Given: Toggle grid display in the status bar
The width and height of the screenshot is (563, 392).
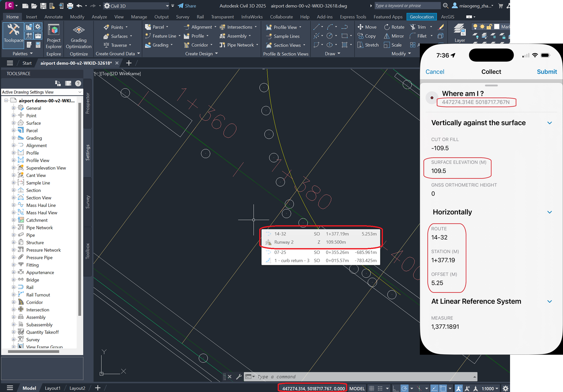Looking at the screenshot, I should [371, 388].
